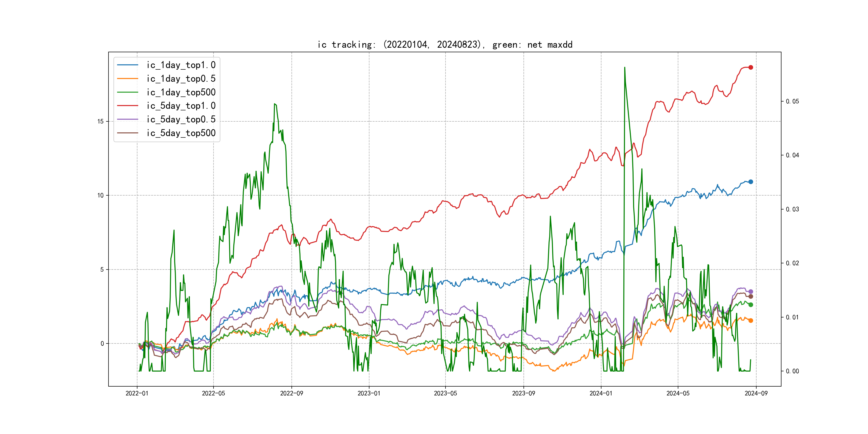Click the blue endpoint dot of ic_1day_top1.0
This screenshot has height=434, width=868.
[750, 182]
